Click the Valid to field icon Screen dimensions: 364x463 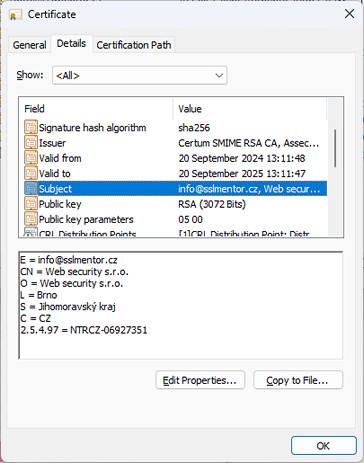(x=31, y=173)
